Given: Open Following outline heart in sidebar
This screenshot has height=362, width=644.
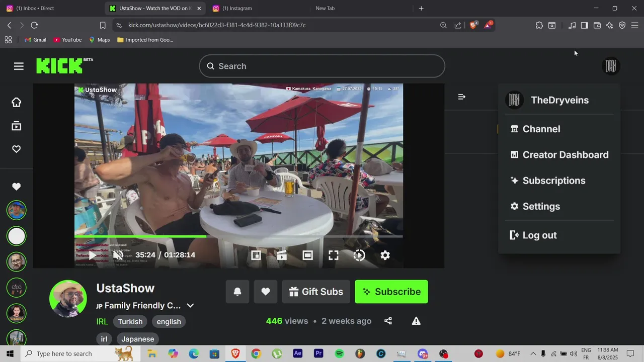Looking at the screenshot, I should pos(17,149).
